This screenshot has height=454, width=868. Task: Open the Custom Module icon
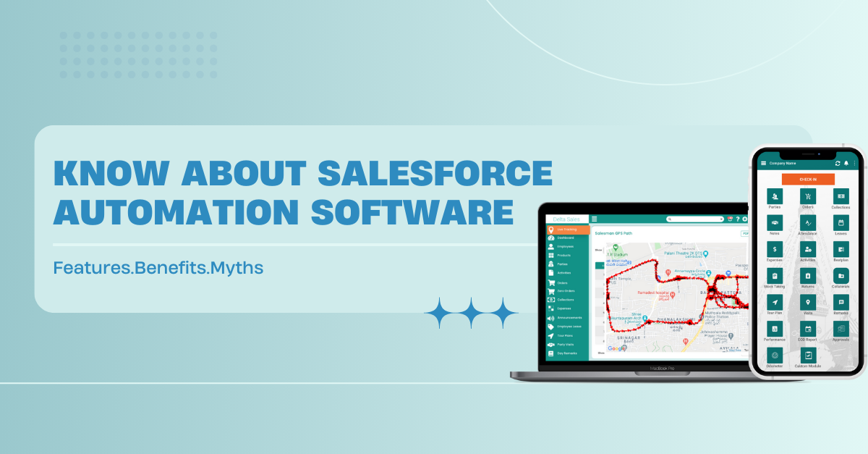pos(808,355)
